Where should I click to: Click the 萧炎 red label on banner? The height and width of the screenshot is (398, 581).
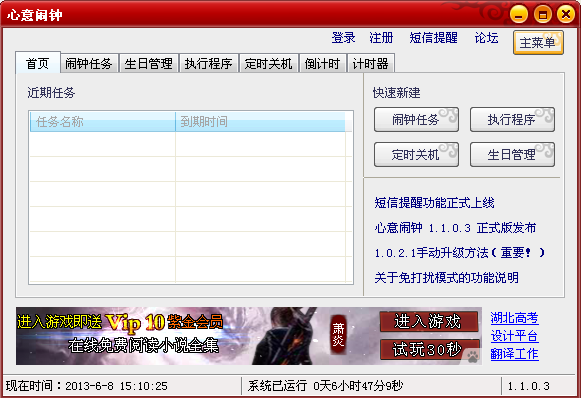[x=338, y=335]
